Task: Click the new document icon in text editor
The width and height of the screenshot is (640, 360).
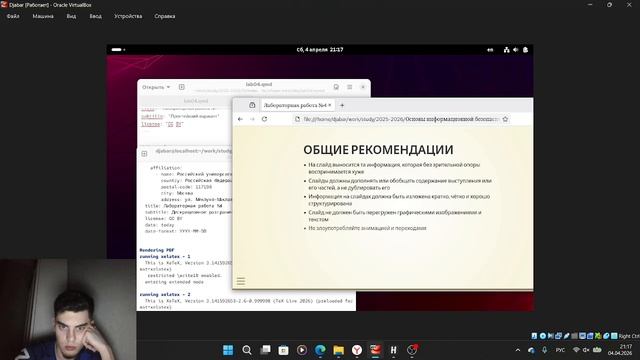Action: pyautogui.click(x=182, y=87)
